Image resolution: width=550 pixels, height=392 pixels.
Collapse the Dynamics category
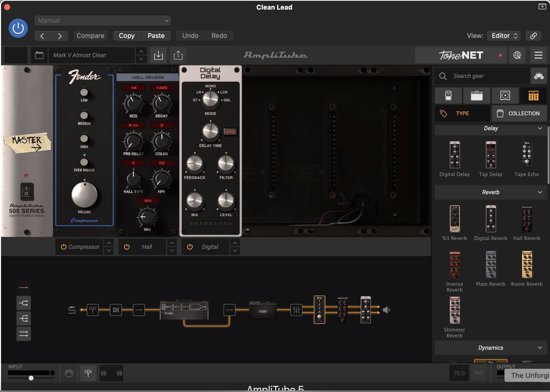(491, 348)
